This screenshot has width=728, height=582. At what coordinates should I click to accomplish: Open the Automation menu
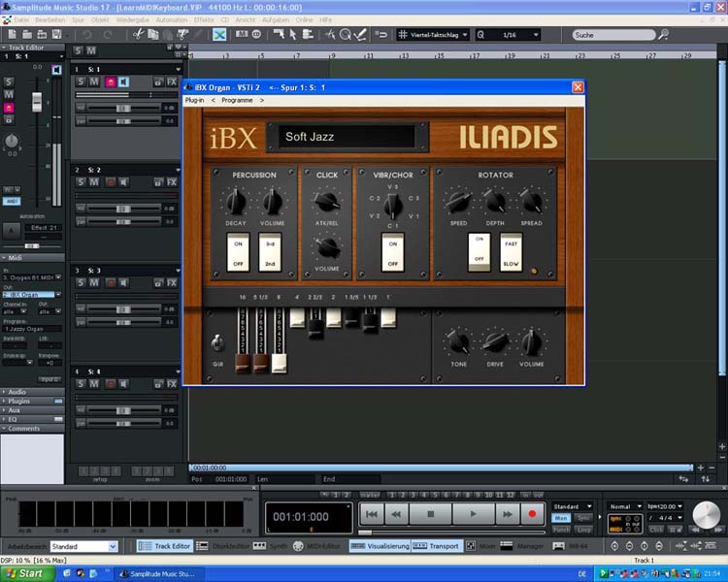pyautogui.click(x=172, y=20)
